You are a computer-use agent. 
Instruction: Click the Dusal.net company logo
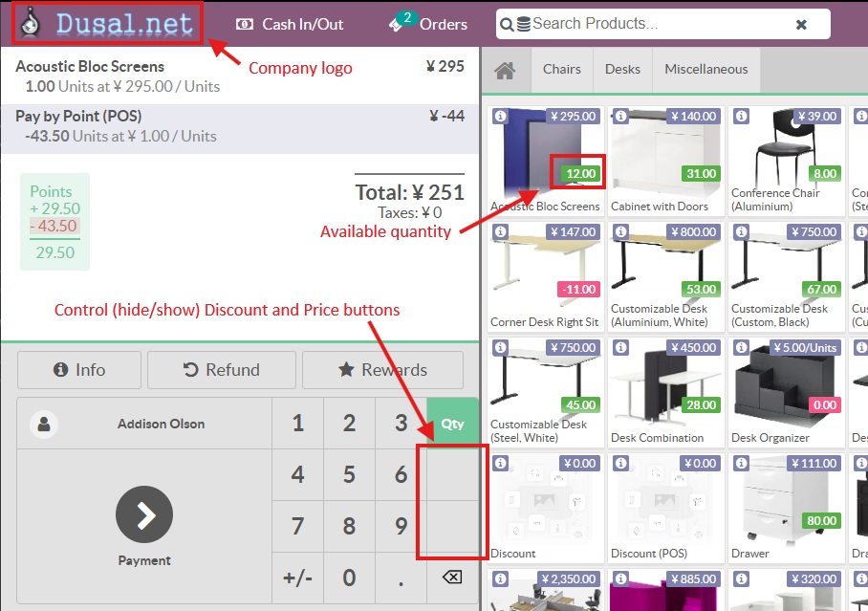point(108,24)
